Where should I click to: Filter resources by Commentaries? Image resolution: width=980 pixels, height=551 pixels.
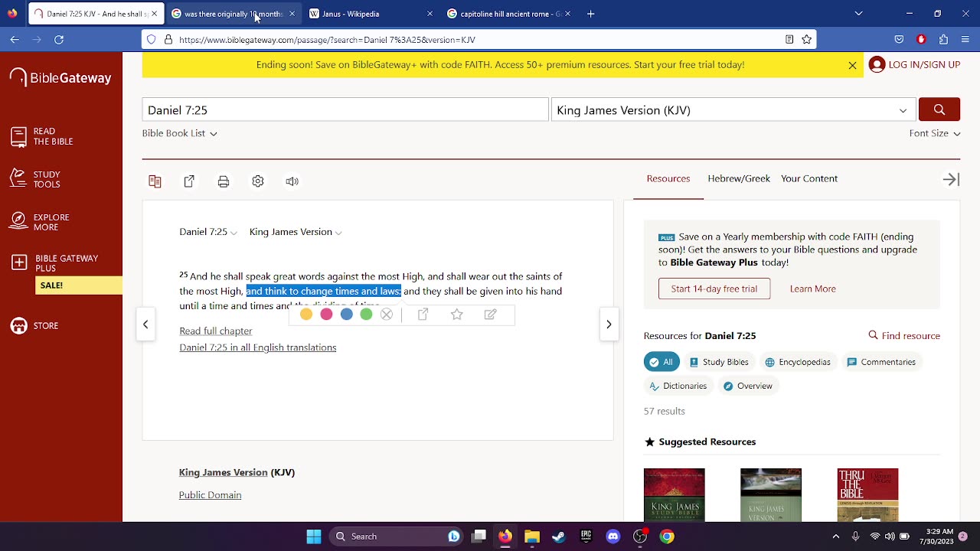pos(881,362)
